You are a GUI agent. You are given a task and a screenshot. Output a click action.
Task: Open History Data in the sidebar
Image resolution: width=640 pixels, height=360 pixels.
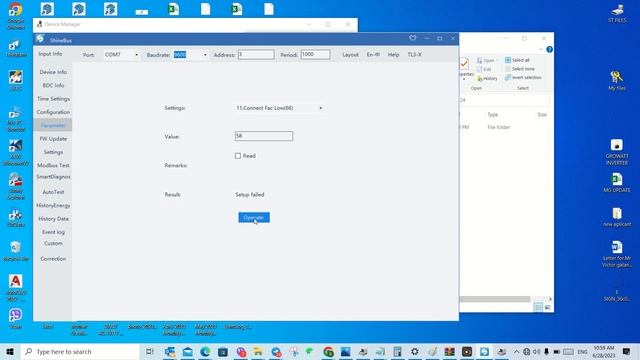53,219
